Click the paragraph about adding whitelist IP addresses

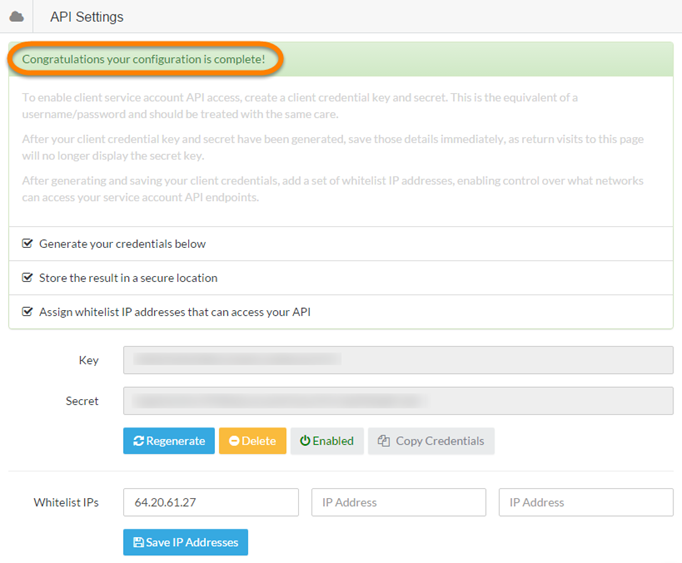330,189
